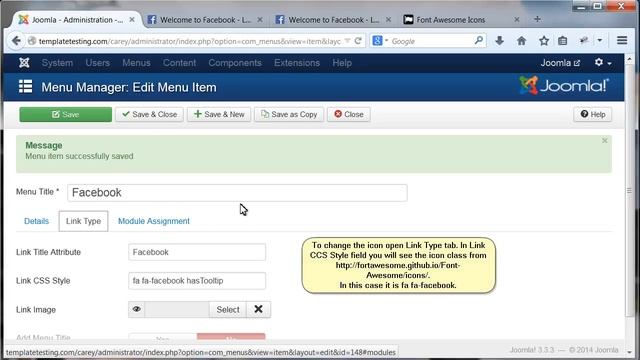Click the browser back arrow button

point(16,41)
